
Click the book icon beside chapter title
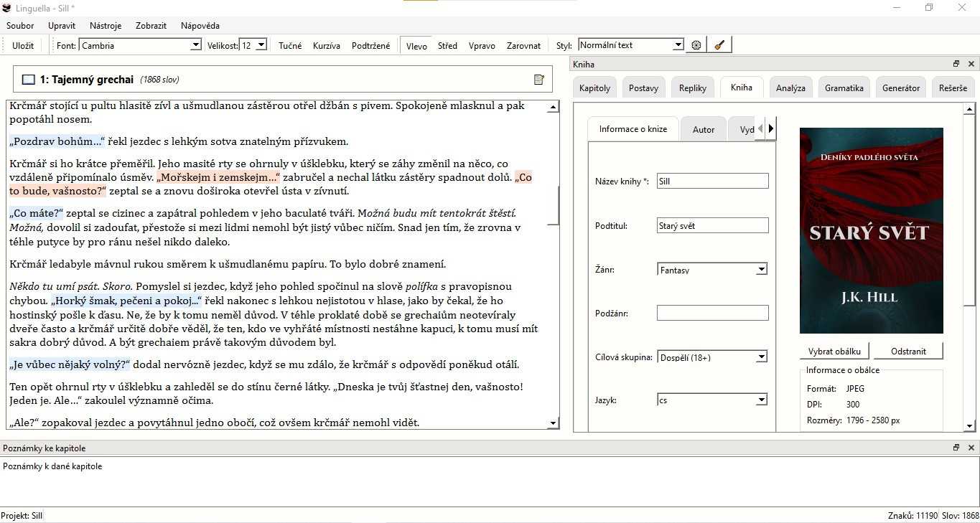29,80
